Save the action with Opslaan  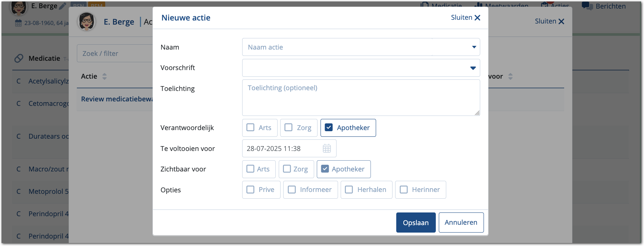click(416, 223)
